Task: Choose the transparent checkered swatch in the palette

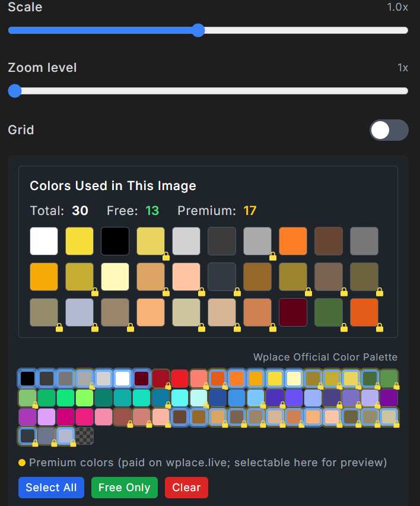Action: pyautogui.click(x=85, y=436)
